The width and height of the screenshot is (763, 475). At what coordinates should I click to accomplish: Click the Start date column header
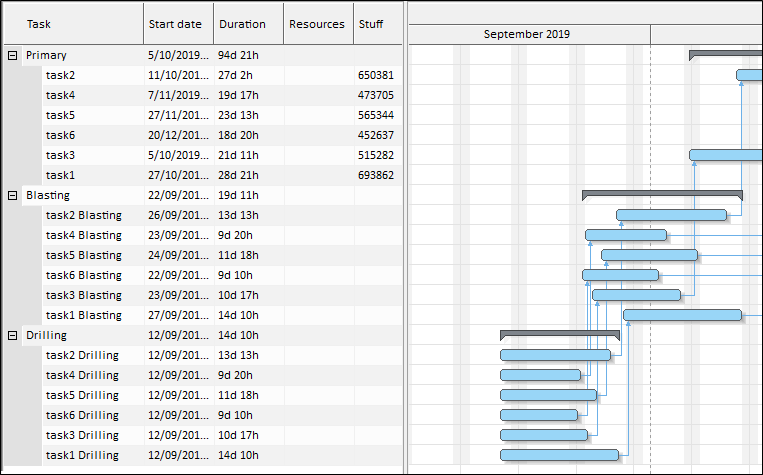179,24
